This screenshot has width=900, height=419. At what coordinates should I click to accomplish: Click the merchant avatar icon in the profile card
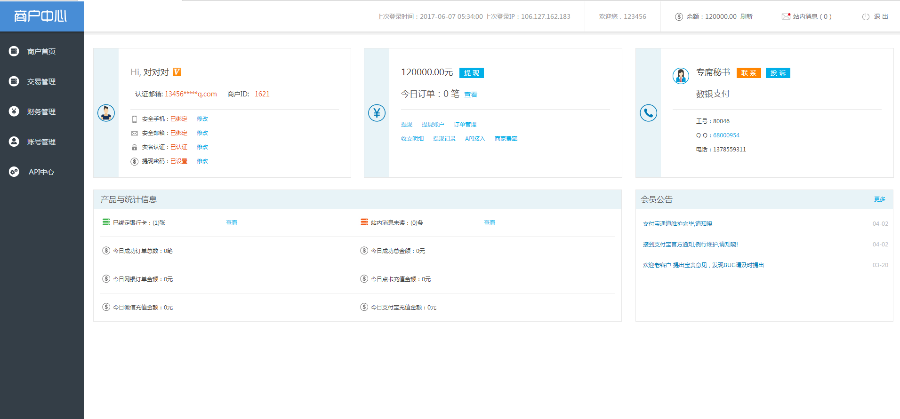click(106, 113)
